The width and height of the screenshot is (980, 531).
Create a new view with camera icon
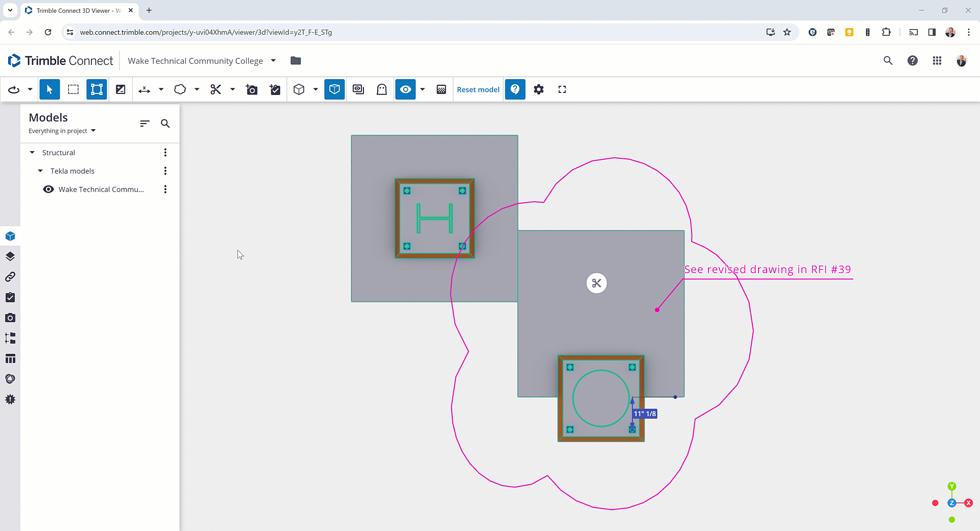[x=252, y=89]
